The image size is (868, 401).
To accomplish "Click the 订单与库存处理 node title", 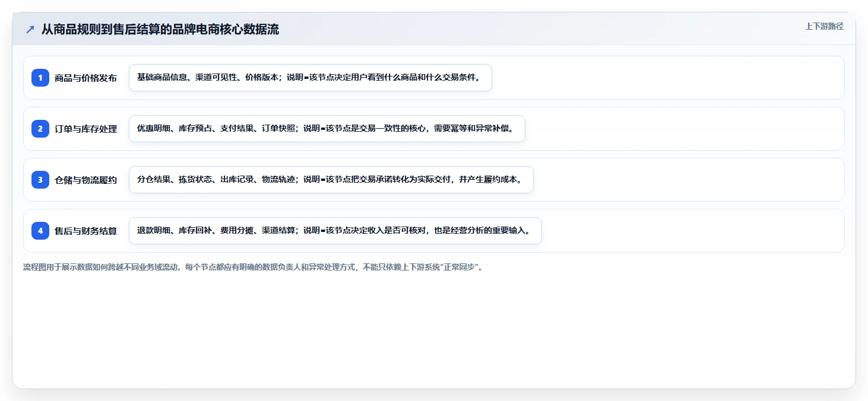I will point(85,129).
